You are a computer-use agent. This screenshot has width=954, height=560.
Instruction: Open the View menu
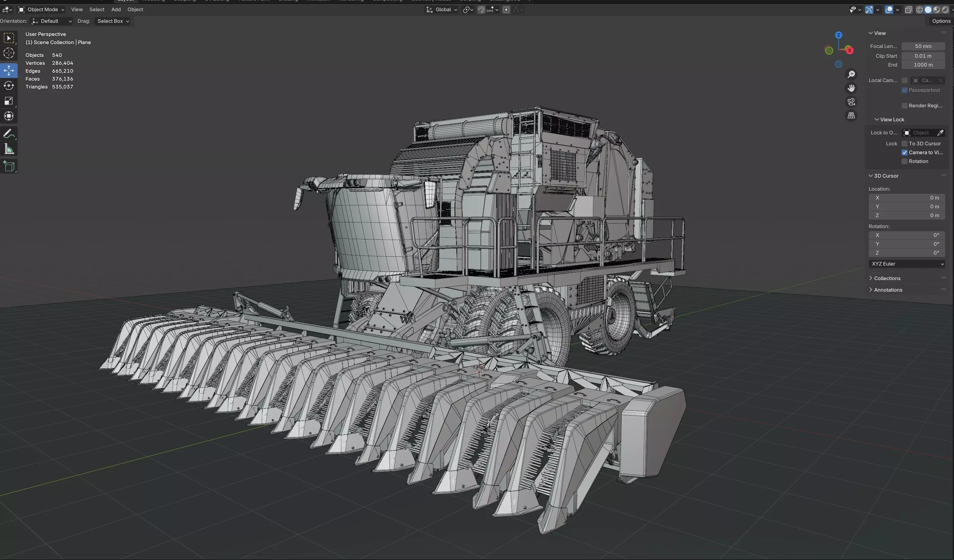click(77, 10)
